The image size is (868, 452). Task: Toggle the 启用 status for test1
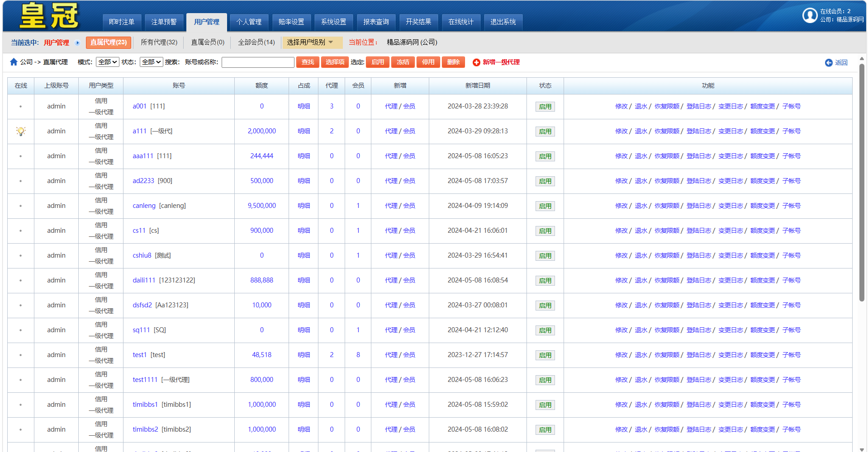(x=545, y=355)
